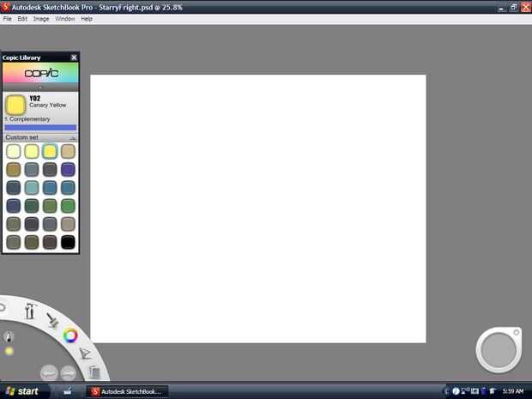Open the Image menu
Screen dimensions: 532x399
click(x=41, y=19)
